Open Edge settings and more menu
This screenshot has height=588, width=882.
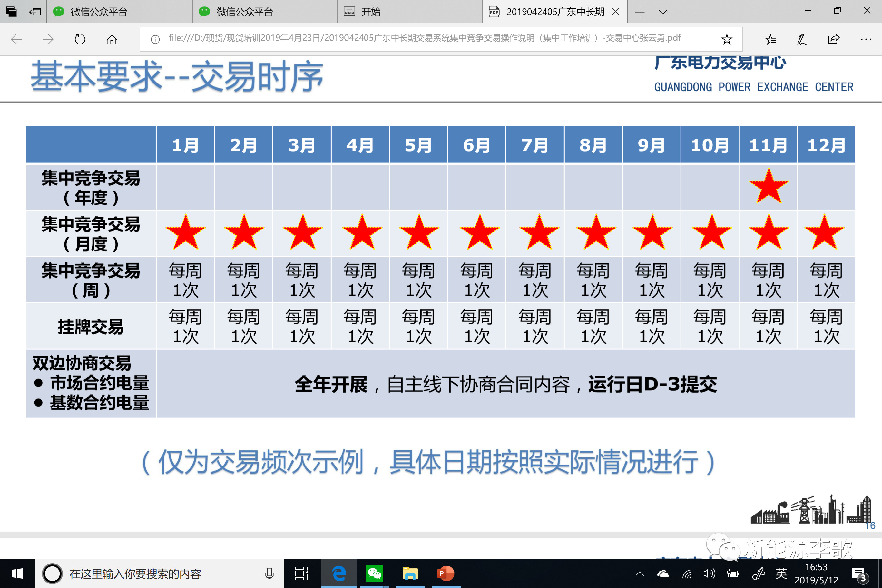(x=866, y=39)
